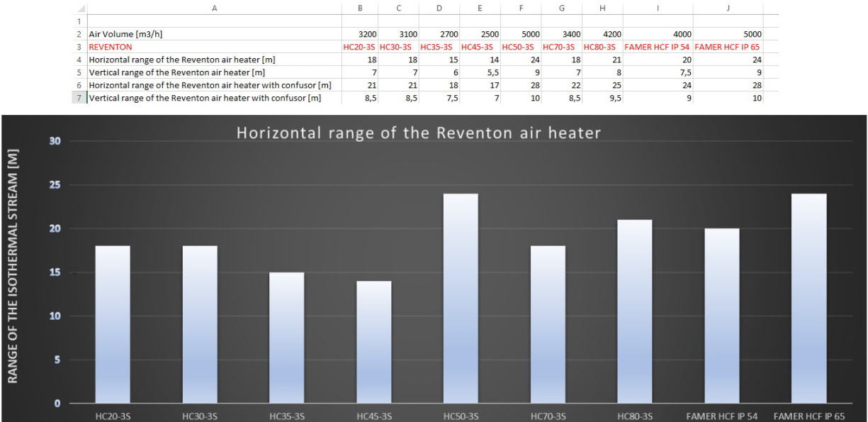This screenshot has width=868, height=422.
Task: Select the HC45-3S cell in spreadsheet row 3
Action: [480, 47]
